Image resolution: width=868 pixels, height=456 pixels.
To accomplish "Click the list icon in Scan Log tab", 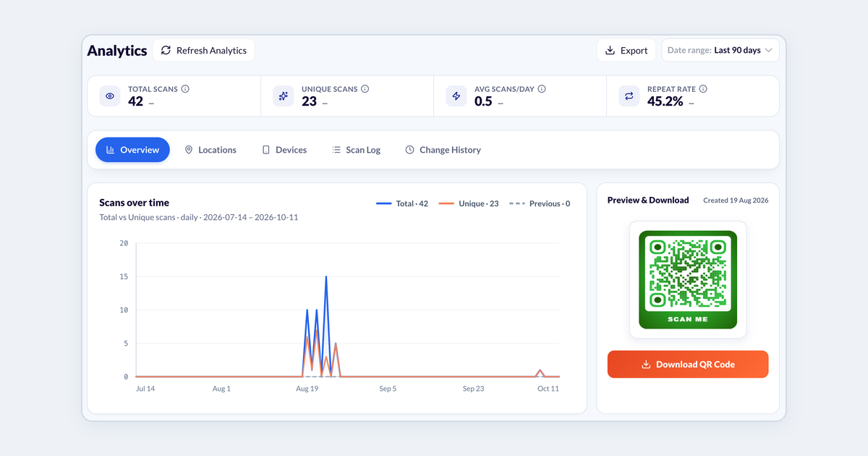I will 336,150.
